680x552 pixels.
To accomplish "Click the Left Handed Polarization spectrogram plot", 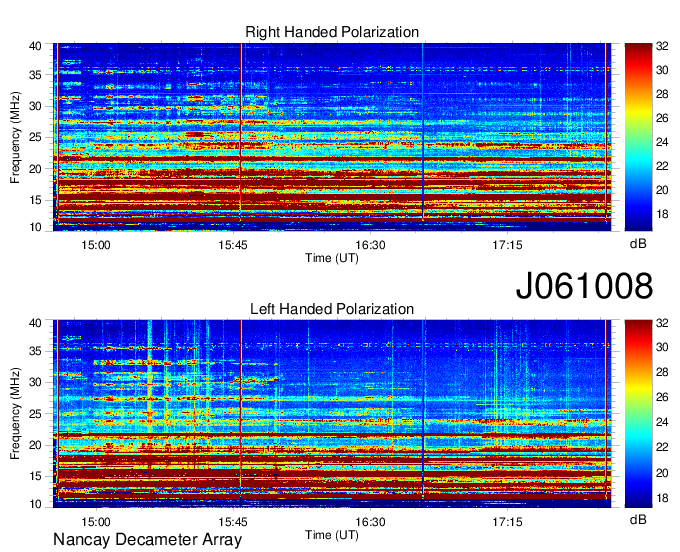I will [332, 414].
